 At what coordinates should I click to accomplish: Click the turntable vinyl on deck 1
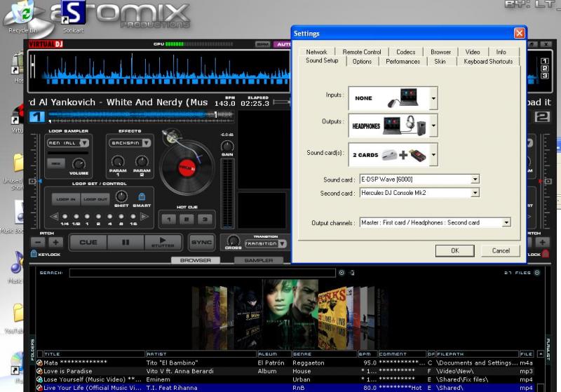(187, 168)
